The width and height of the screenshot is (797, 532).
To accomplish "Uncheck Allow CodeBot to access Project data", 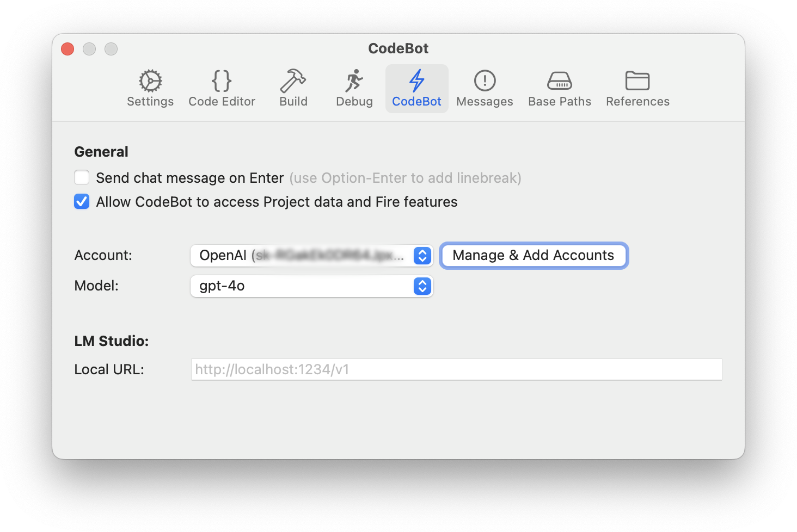I will click(82, 202).
